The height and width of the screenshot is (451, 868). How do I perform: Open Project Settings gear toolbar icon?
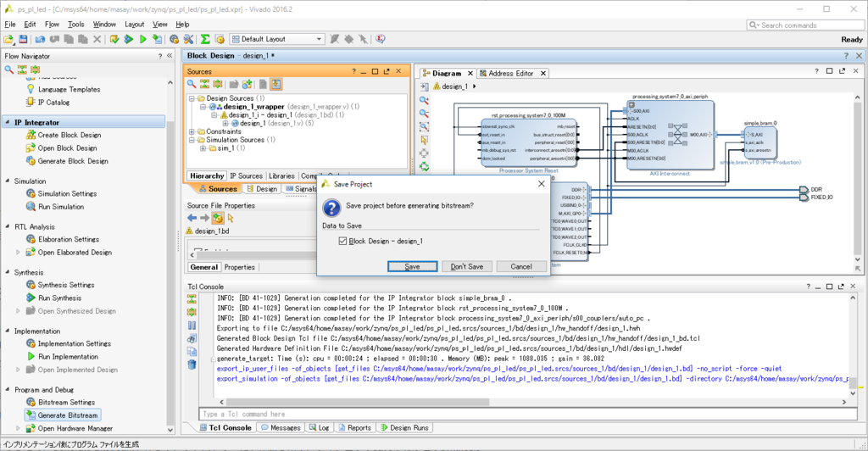pos(175,39)
